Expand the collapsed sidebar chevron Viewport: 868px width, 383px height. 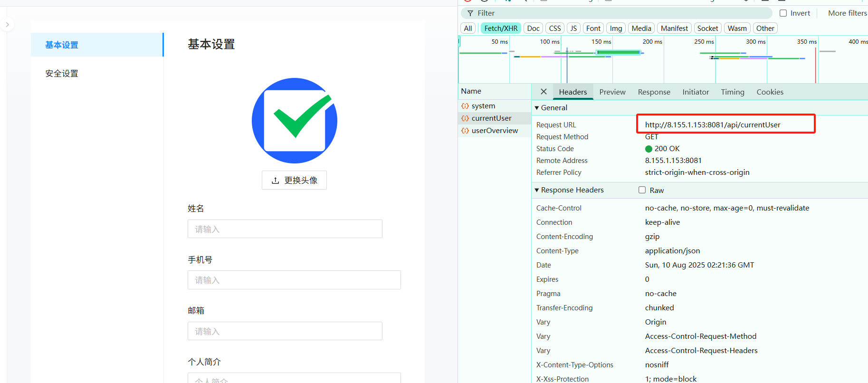coord(7,24)
